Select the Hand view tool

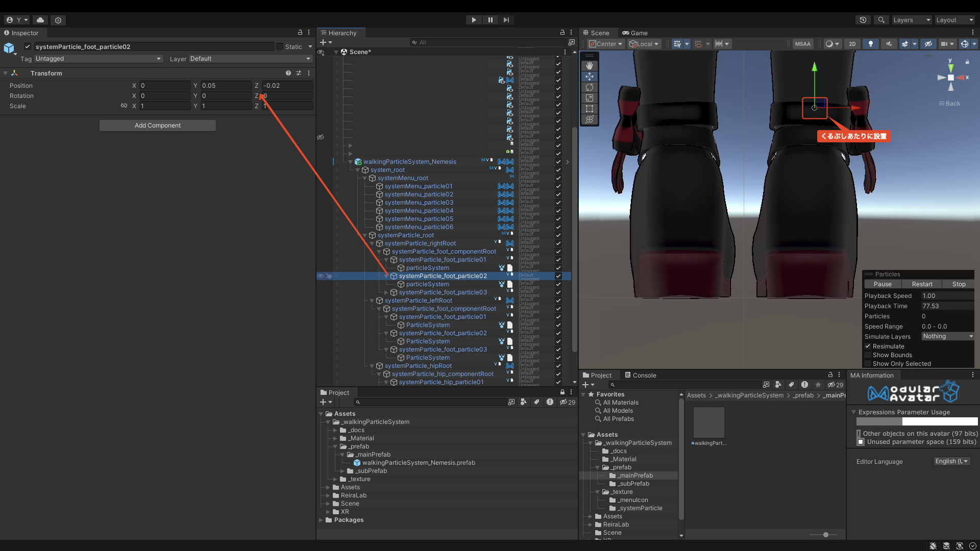coord(590,66)
